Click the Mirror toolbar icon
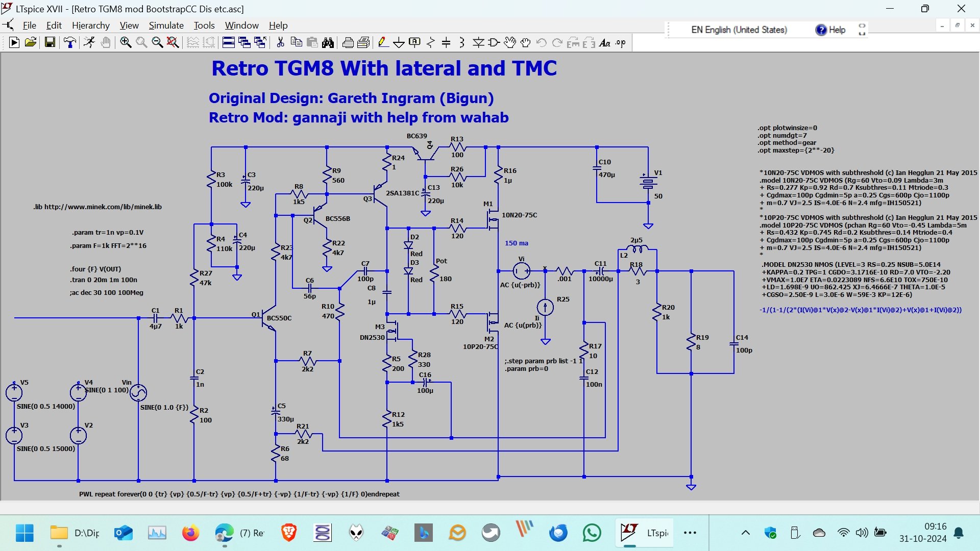Viewport: 980px width, 551px height. (x=589, y=43)
